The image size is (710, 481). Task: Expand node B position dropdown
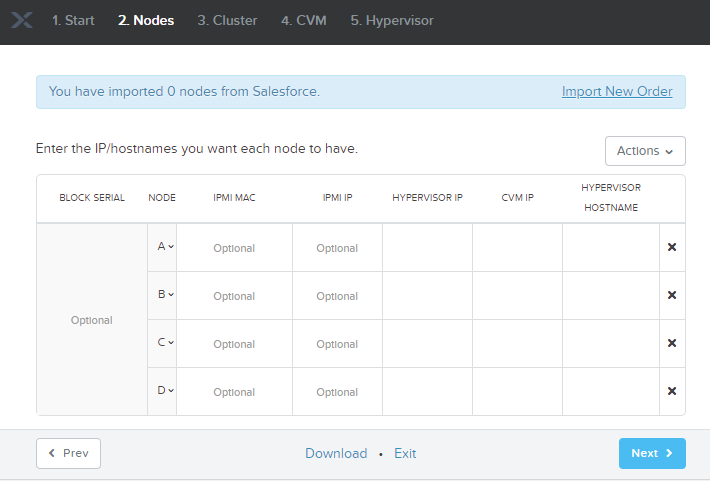point(165,294)
